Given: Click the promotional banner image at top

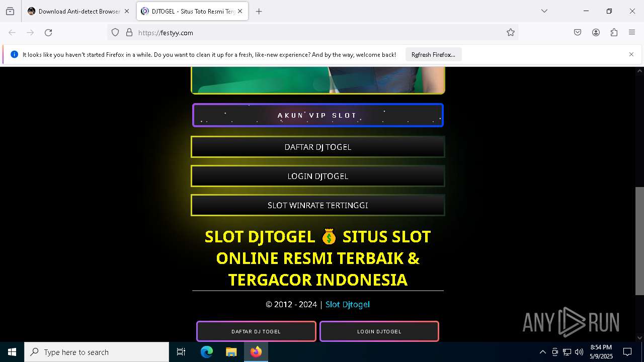Looking at the screenshot, I should coord(318,80).
